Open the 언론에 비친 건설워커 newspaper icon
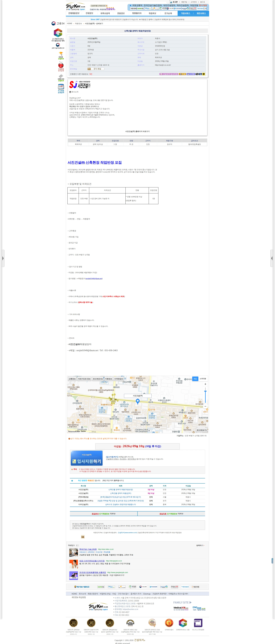 pos(61,78)
